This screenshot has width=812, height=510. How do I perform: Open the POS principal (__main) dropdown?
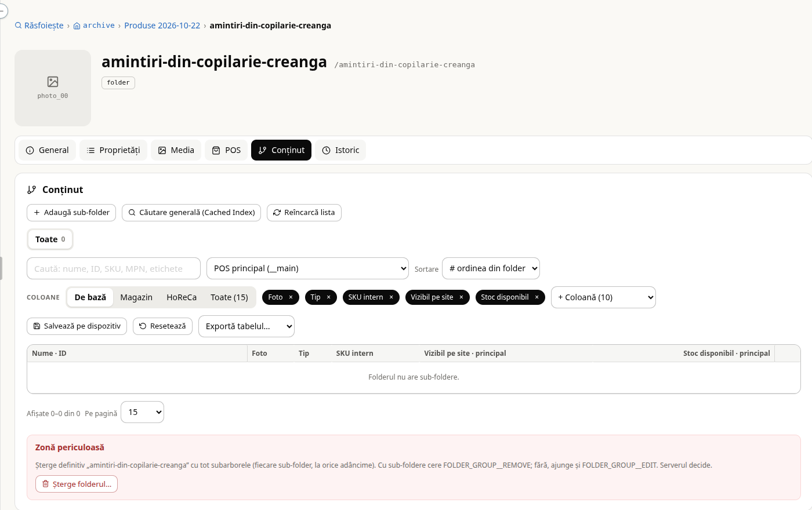pyautogui.click(x=307, y=268)
